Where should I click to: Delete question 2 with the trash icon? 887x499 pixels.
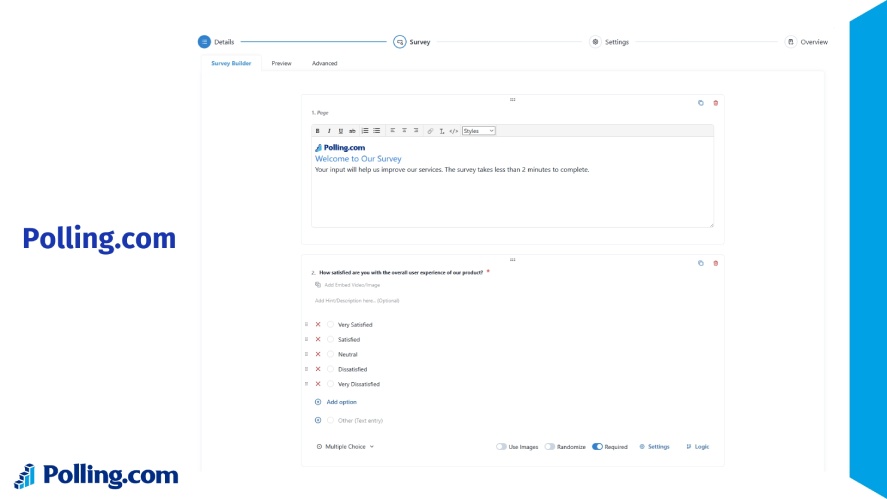pos(716,263)
